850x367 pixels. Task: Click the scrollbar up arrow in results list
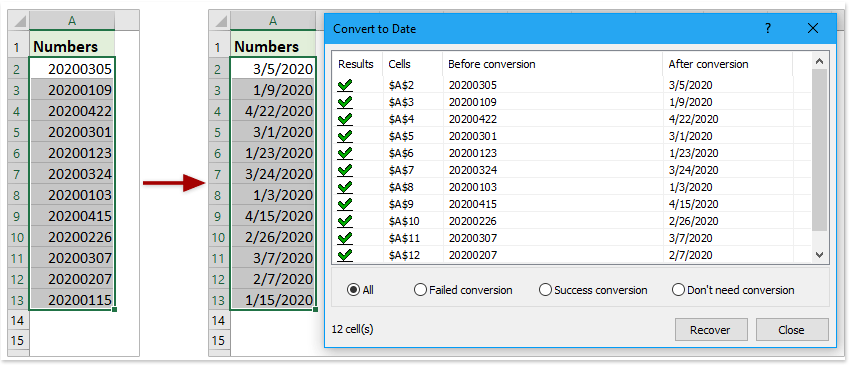click(819, 61)
